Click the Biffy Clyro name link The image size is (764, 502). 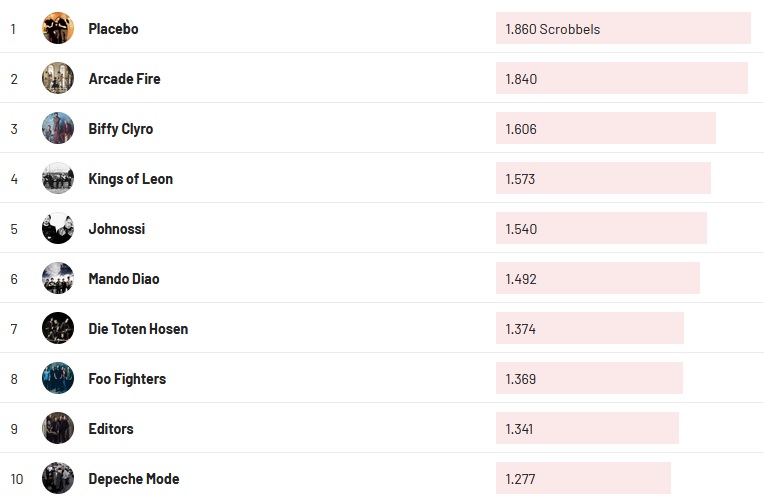(120, 129)
